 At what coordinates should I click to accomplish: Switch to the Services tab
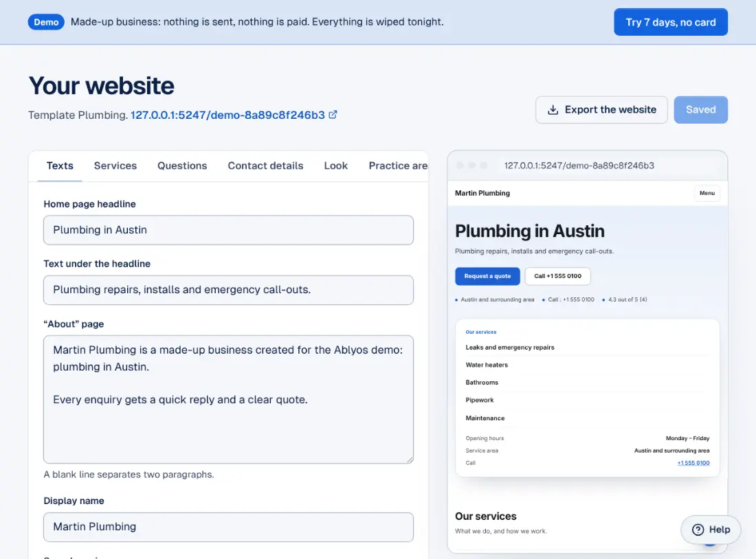pos(115,166)
